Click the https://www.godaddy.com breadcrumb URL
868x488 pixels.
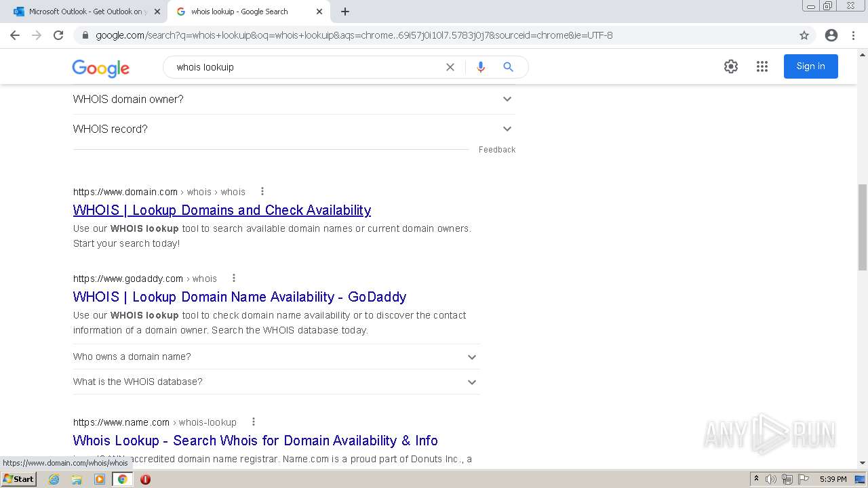click(128, 279)
